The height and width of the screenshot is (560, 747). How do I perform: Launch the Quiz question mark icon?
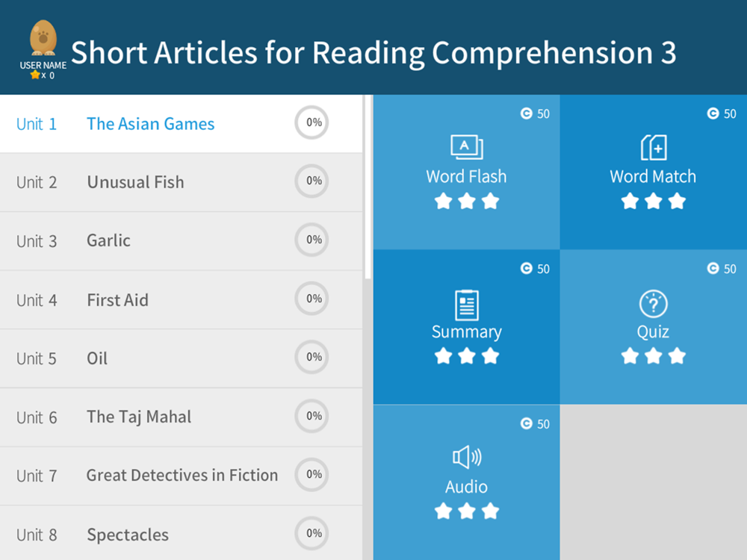click(x=653, y=304)
